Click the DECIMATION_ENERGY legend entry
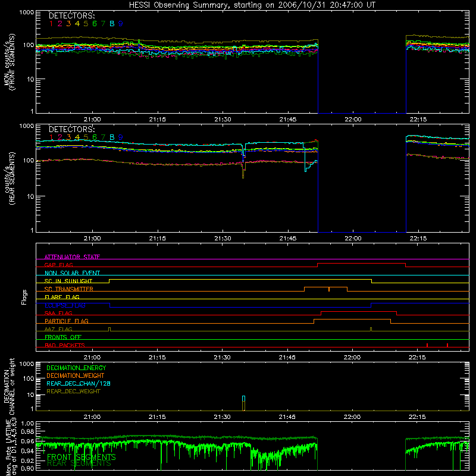The image size is (476, 476). point(76,368)
